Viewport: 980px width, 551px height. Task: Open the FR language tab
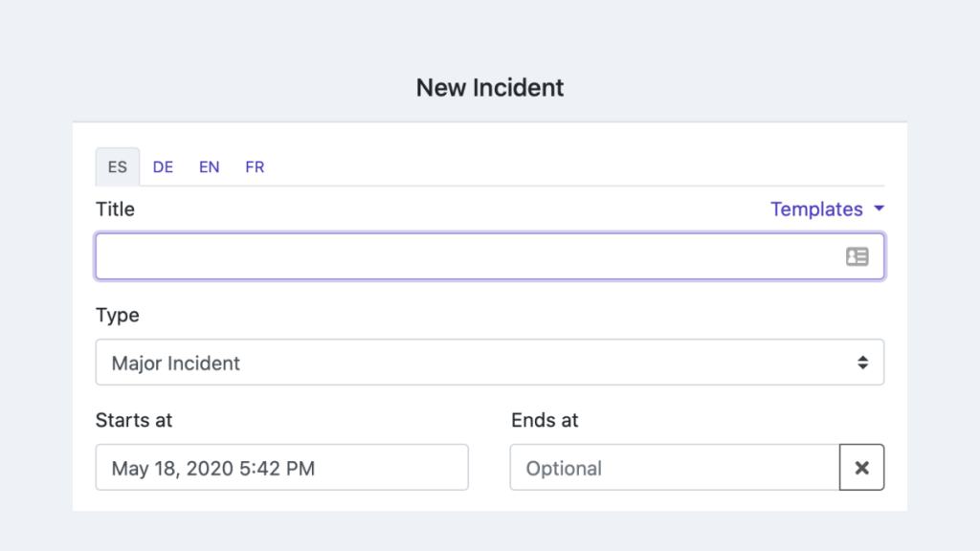click(255, 166)
